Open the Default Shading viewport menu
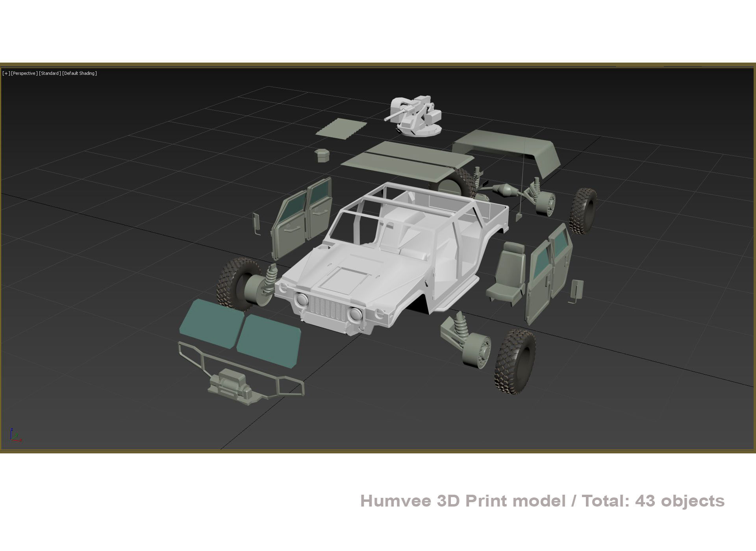The width and height of the screenshot is (756, 551). (80, 73)
